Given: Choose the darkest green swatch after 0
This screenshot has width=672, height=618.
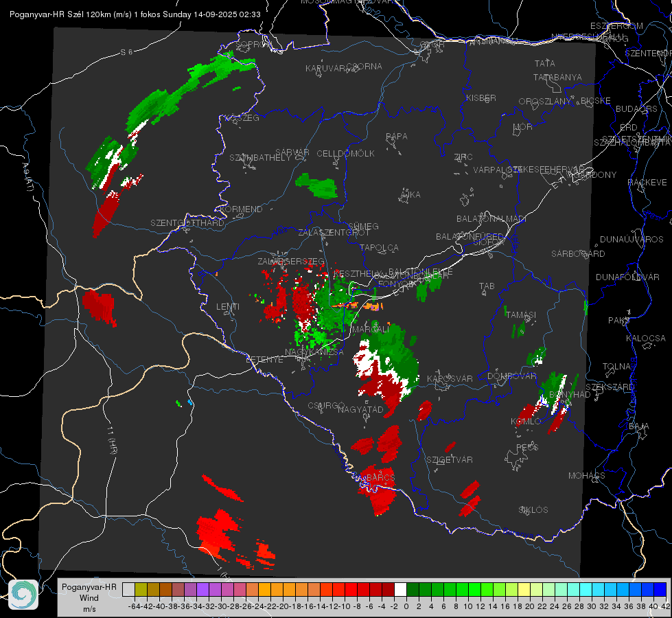Looking at the screenshot, I should coord(413,589).
